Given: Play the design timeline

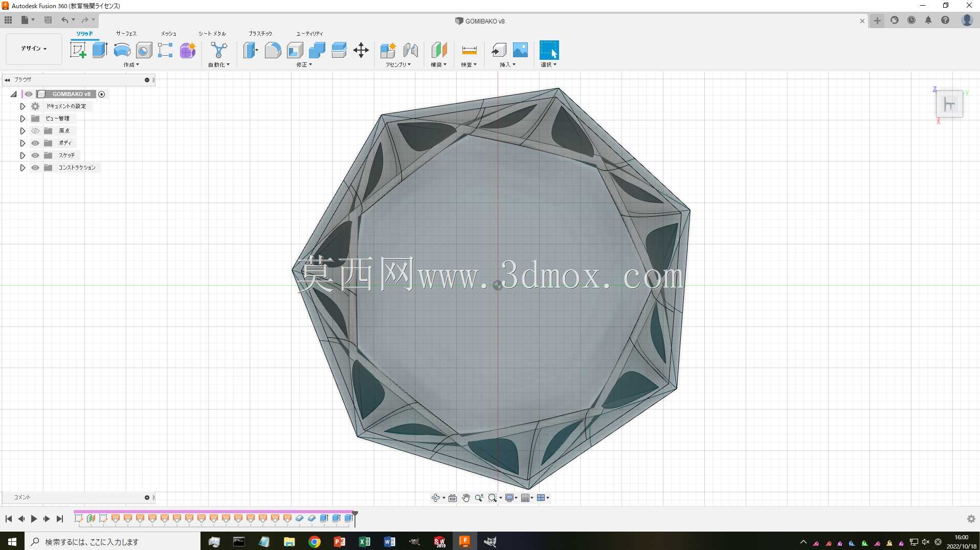Looking at the screenshot, I should point(34,519).
